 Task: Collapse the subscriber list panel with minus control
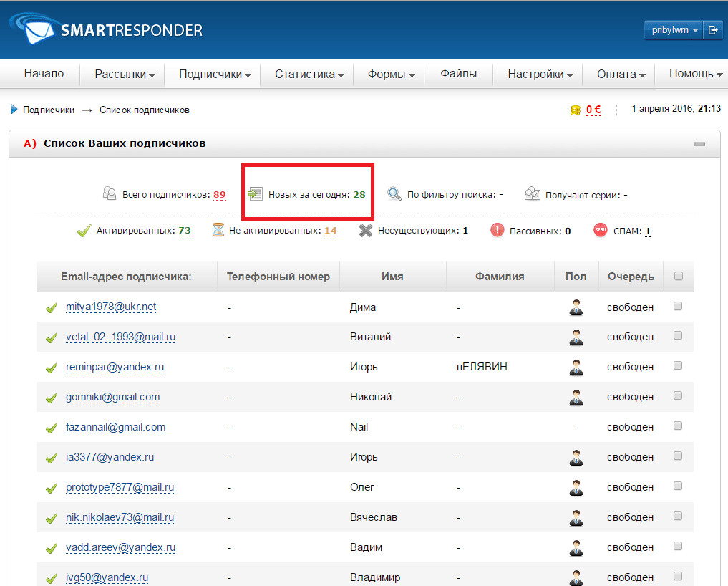(699, 143)
